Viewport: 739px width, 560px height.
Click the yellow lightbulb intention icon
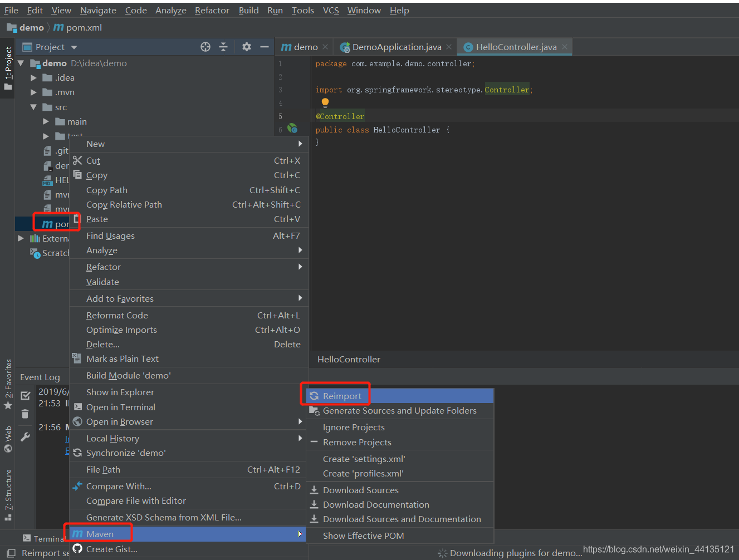click(325, 102)
